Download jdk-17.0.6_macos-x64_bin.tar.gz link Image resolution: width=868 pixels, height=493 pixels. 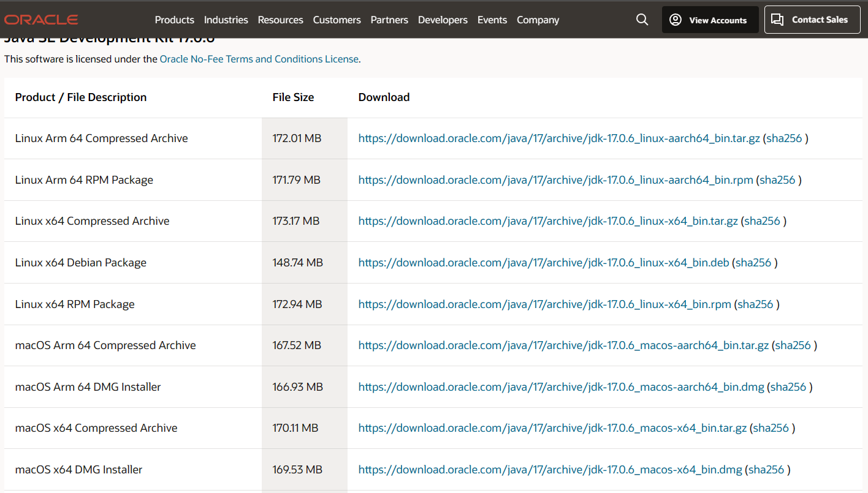pyautogui.click(x=552, y=428)
